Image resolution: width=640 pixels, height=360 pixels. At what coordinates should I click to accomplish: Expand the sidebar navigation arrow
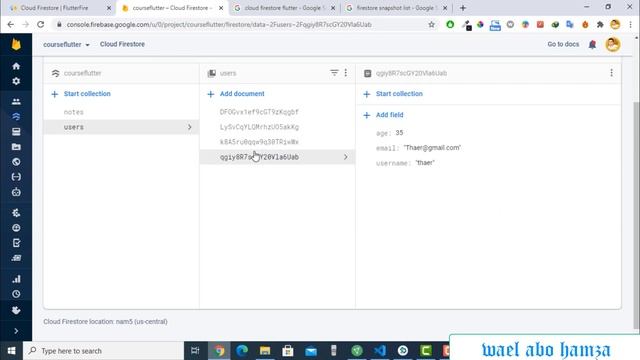click(x=16, y=331)
